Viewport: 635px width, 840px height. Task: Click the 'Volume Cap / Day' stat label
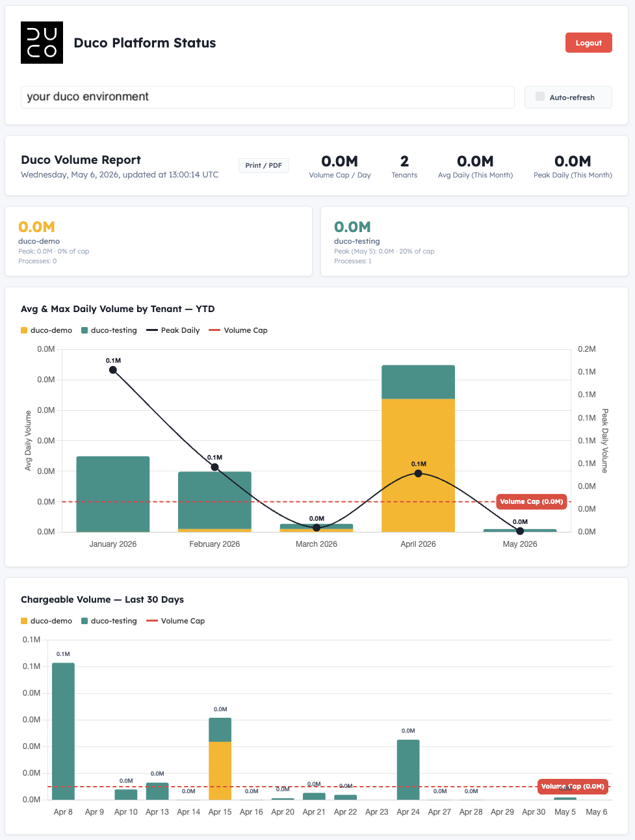pyautogui.click(x=340, y=176)
